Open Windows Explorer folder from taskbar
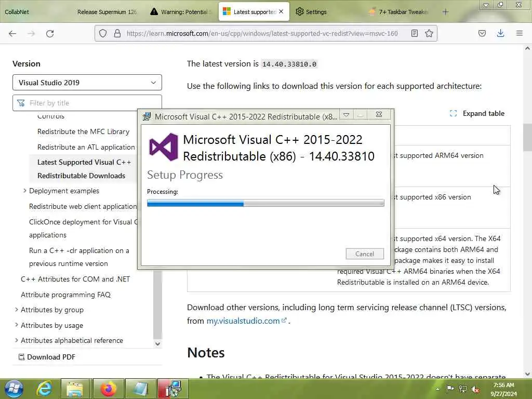This screenshot has width=532, height=399. 75,389
